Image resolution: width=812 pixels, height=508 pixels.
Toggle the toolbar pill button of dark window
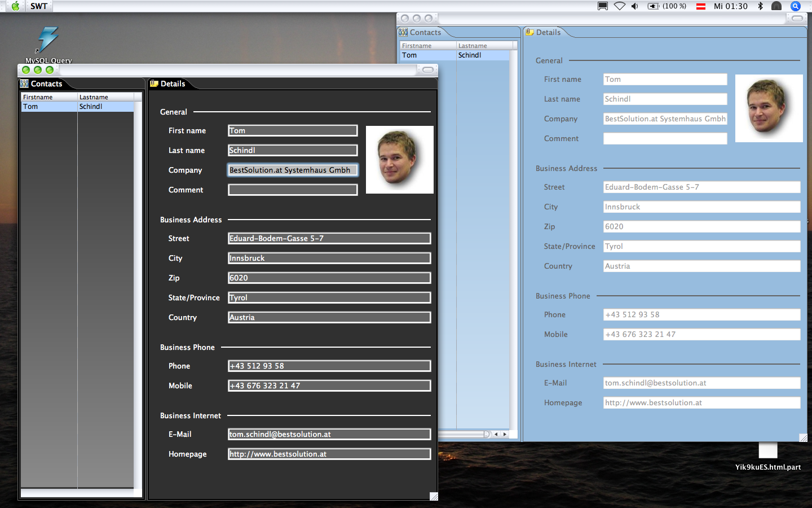(x=428, y=70)
